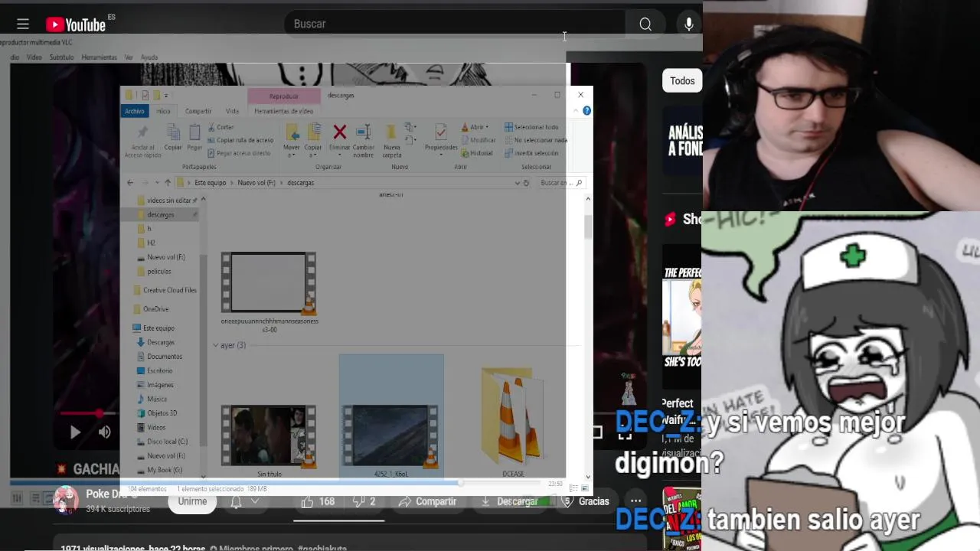980x551 pixels.
Task: Click the Historial ribbon button
Action: click(x=477, y=153)
